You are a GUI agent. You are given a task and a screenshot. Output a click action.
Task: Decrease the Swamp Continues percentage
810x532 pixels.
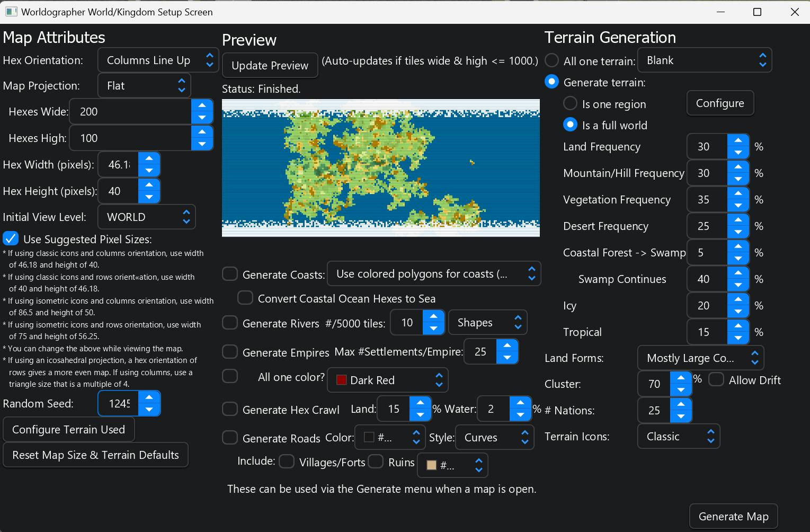[x=738, y=285]
